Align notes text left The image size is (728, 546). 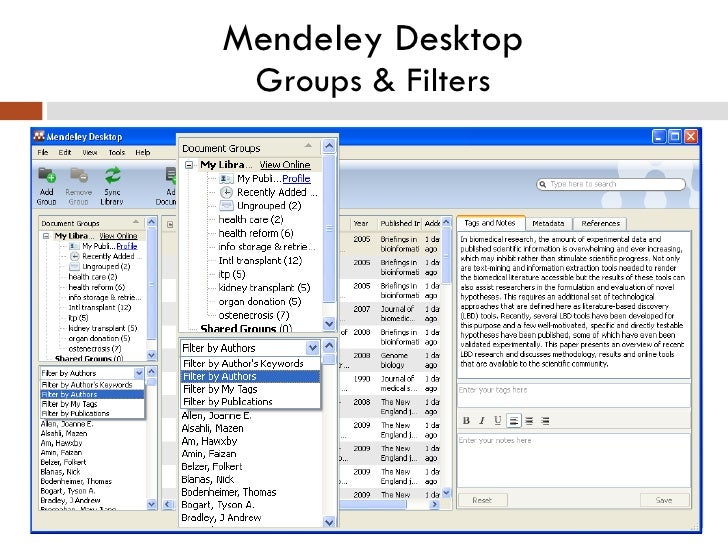coord(514,421)
